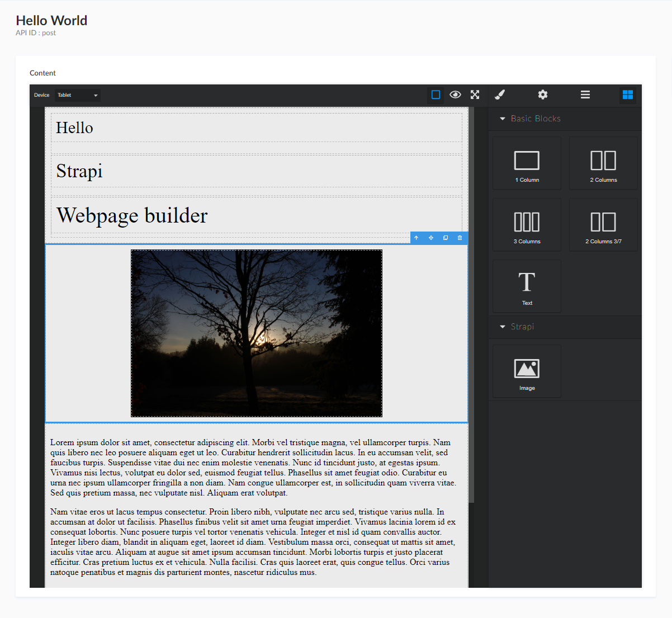Select the Strapi Image block

(527, 371)
